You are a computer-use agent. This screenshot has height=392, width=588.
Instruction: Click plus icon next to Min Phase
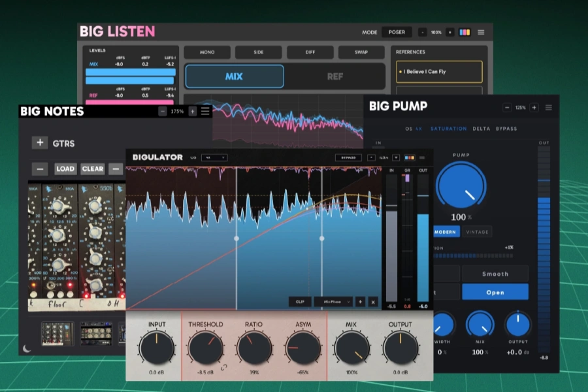pyautogui.click(x=360, y=302)
